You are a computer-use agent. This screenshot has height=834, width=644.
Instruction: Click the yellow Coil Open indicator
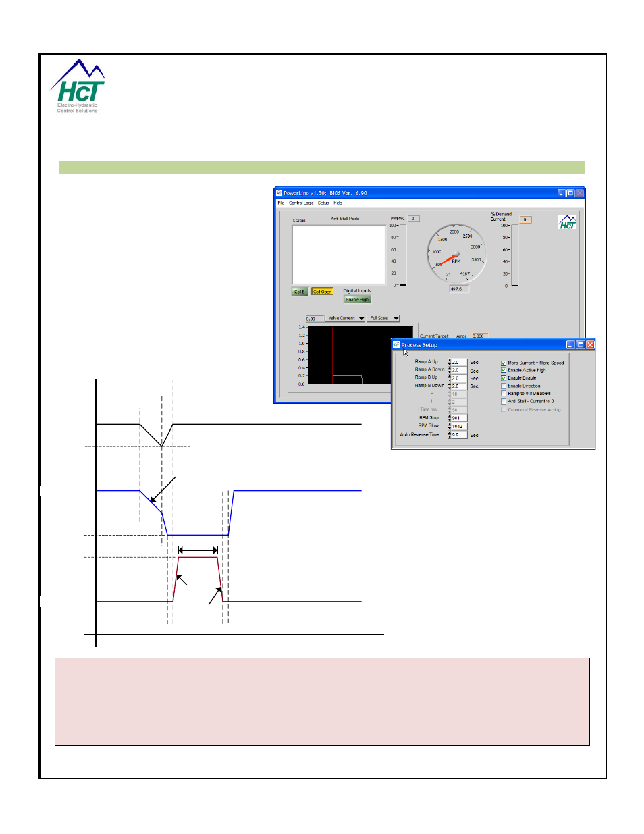point(323,292)
